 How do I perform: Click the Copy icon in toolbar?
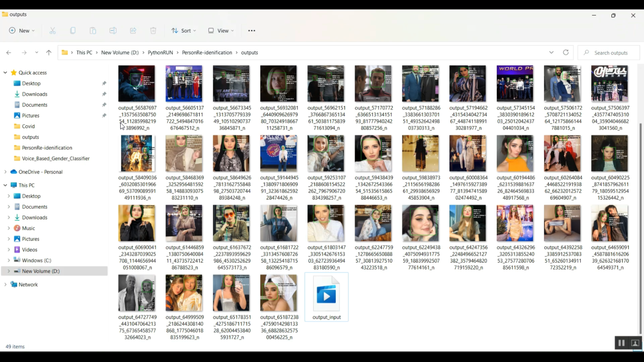coord(73,30)
